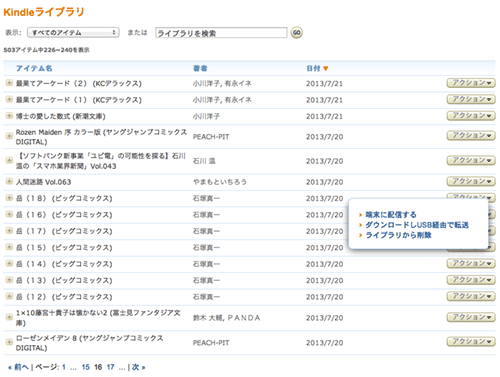Image resolution: width=500 pixels, height=377 pixels.
Task: Expand 岳（18）row plus icon
Action: pyautogui.click(x=9, y=198)
